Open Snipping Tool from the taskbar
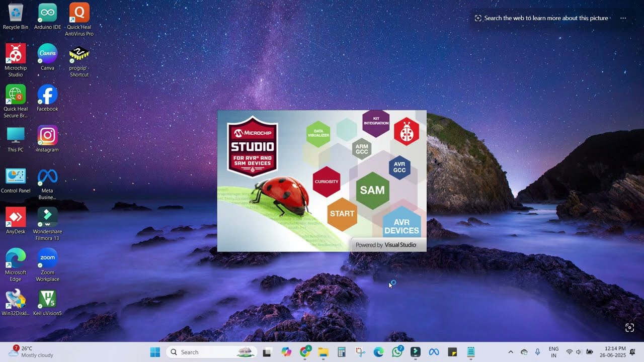The width and height of the screenshot is (644, 362). point(360,352)
